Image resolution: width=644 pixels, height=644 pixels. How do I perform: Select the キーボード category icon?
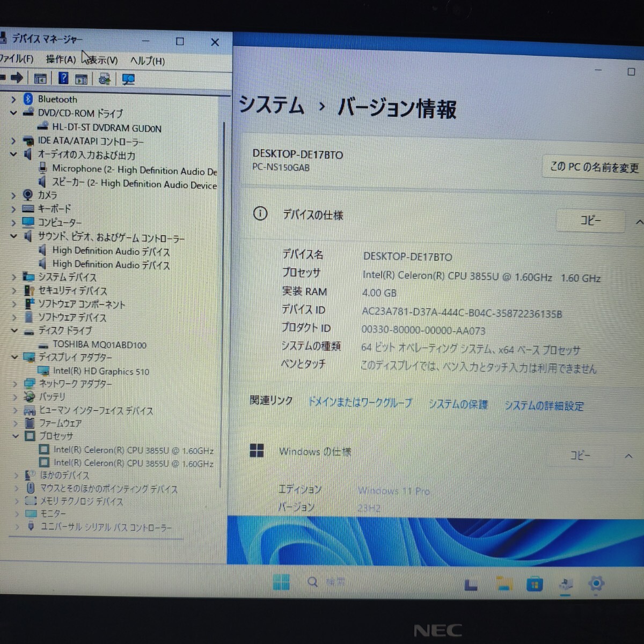[x=28, y=209]
